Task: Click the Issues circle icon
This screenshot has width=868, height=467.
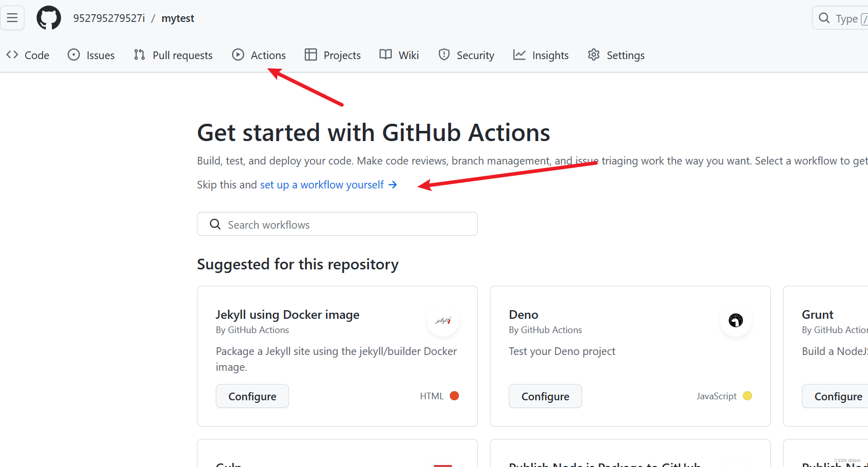Action: click(74, 55)
